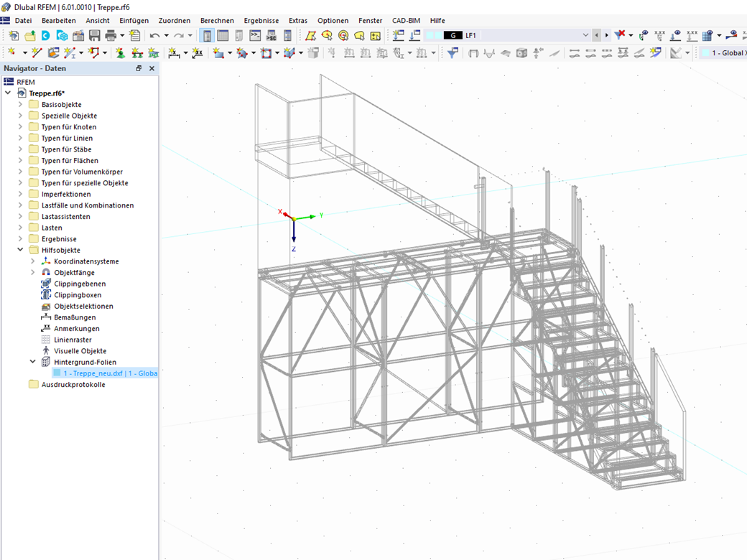Click the New nodal support icon
Screen dimensions: 747x560
(x=121, y=53)
